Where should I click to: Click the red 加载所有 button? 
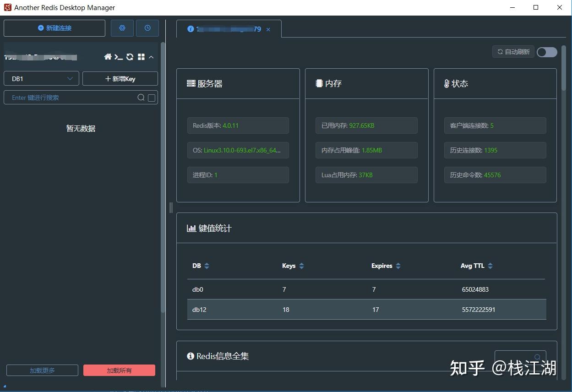coord(119,370)
